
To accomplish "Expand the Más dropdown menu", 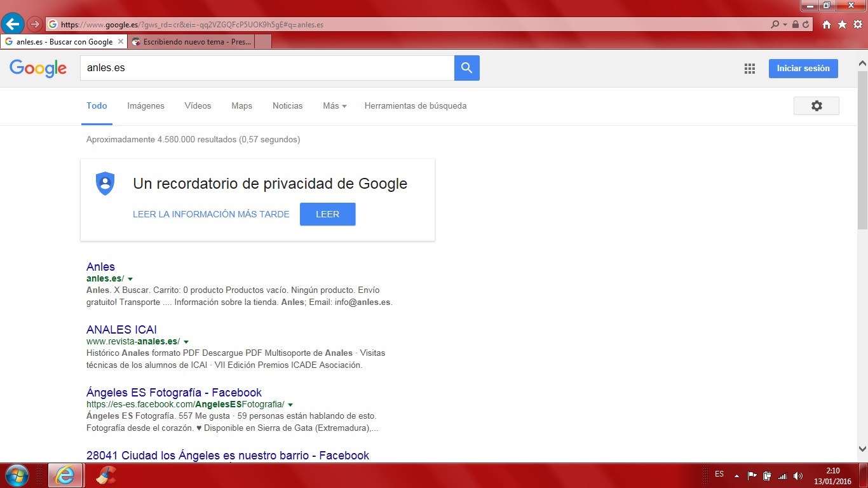I will click(334, 106).
